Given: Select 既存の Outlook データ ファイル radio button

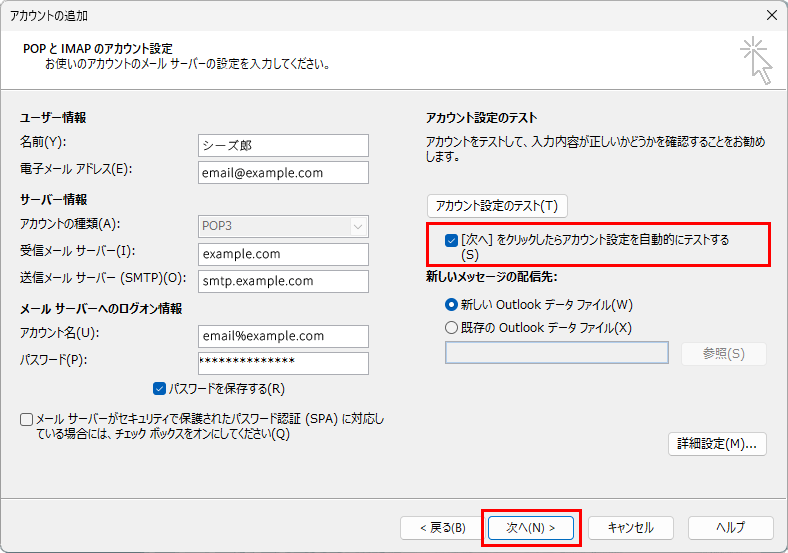Looking at the screenshot, I should pos(451,327).
